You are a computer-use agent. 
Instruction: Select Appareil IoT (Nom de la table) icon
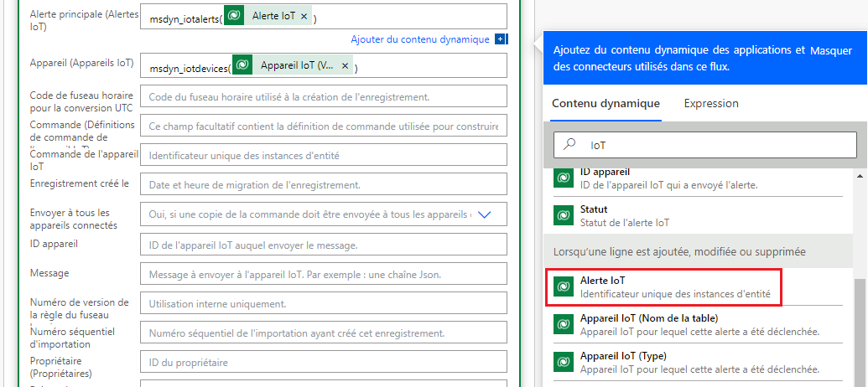(x=563, y=324)
